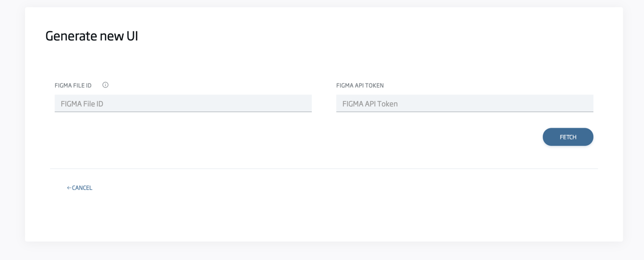Click the horizontal divider line above CANCEL
The image size is (644, 260).
click(324, 169)
